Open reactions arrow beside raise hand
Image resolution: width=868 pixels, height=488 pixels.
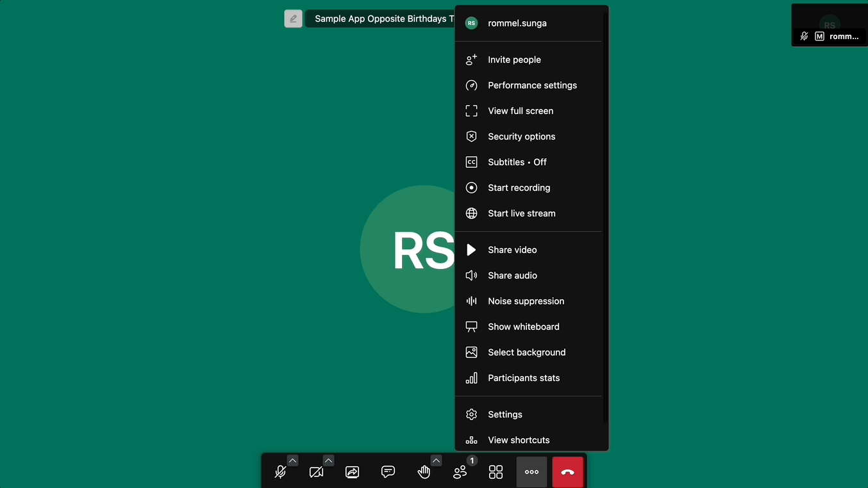coord(436,460)
